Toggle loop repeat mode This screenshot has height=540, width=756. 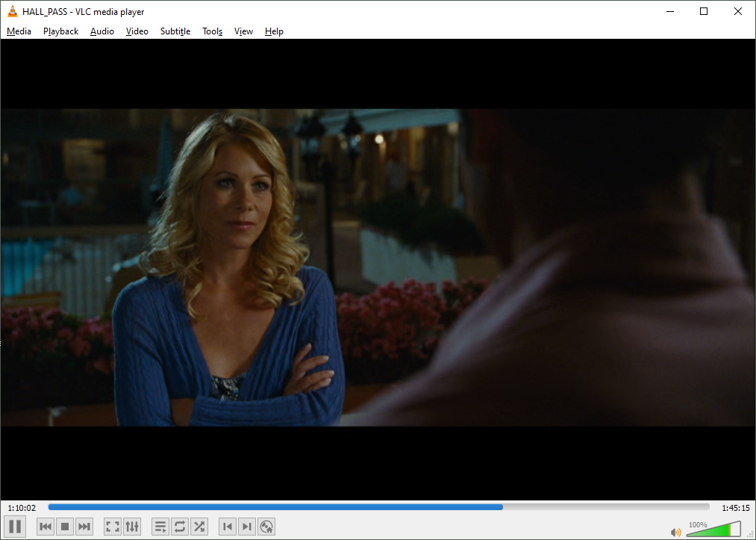tap(179, 527)
